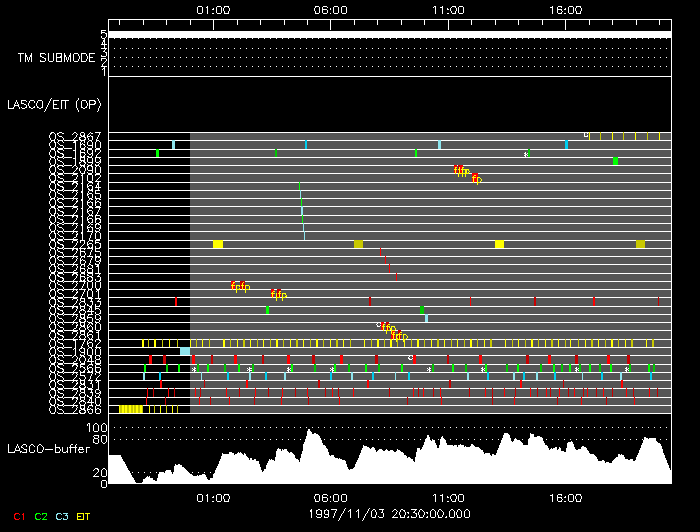Image resolution: width=700 pixels, height=532 pixels.
Task: Click the 06:00 tick label on bottom axis
Action: [331, 497]
